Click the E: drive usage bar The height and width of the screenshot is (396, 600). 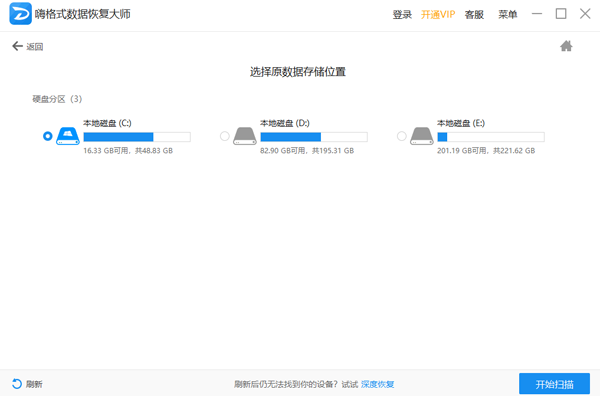491,137
